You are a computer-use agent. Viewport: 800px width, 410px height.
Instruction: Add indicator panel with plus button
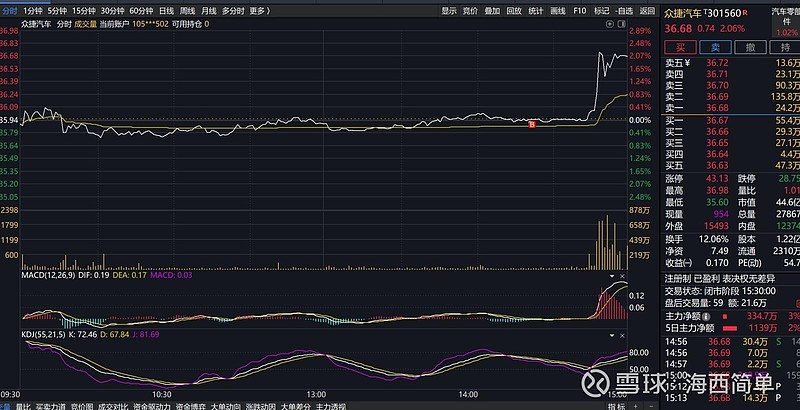tap(635, 406)
